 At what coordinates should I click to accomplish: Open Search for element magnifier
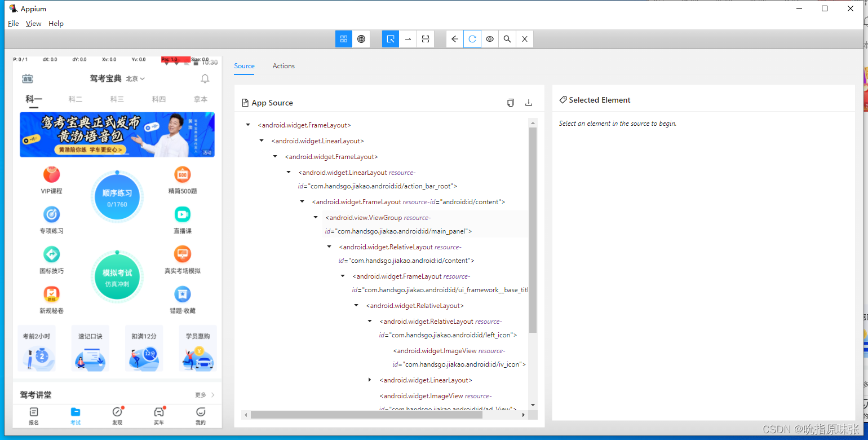507,39
